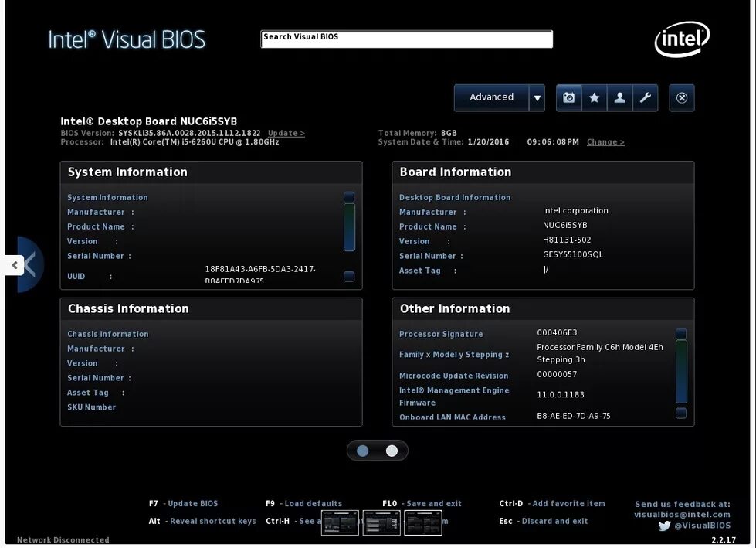Click the Network Disconnected status text
756x548 pixels.
tap(63, 540)
